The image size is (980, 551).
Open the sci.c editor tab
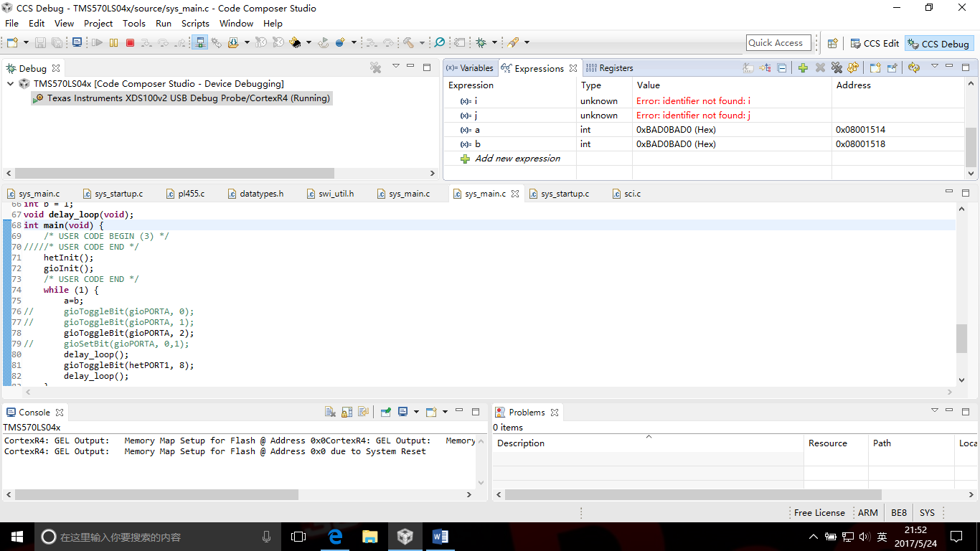(x=628, y=194)
